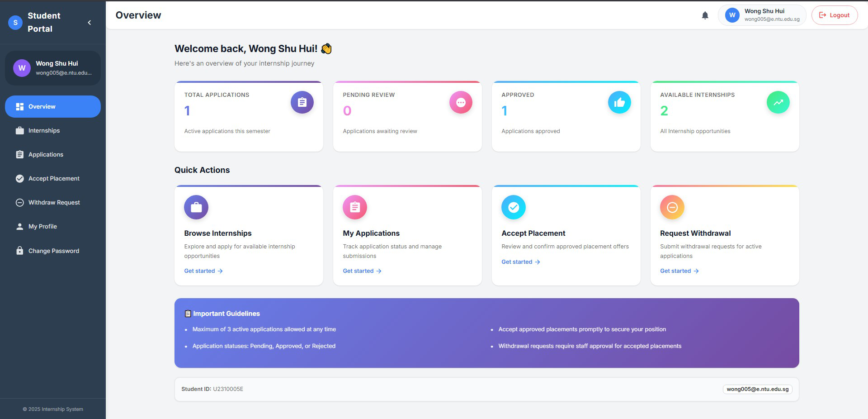The height and width of the screenshot is (419, 868).
Task: Click the orange minus icon in Request Withdrawal
Action: [x=672, y=207]
